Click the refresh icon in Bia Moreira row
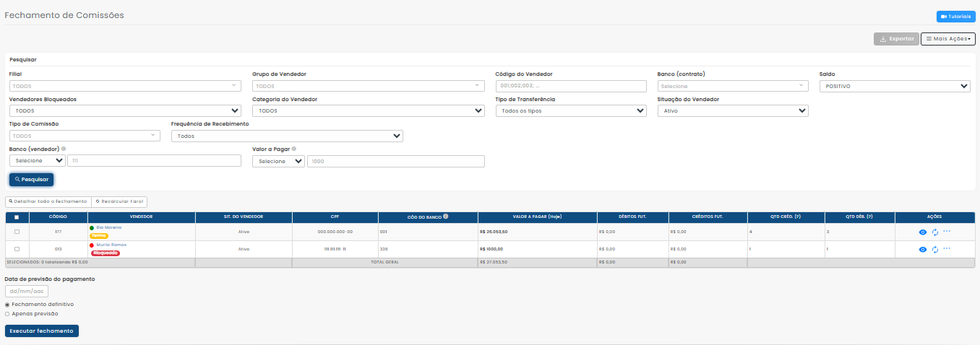 [934, 232]
